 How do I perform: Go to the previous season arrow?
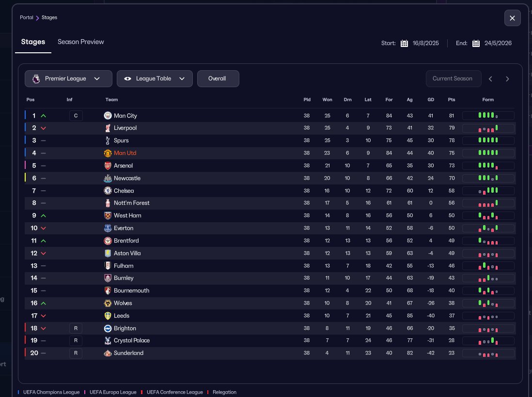pyautogui.click(x=490, y=79)
